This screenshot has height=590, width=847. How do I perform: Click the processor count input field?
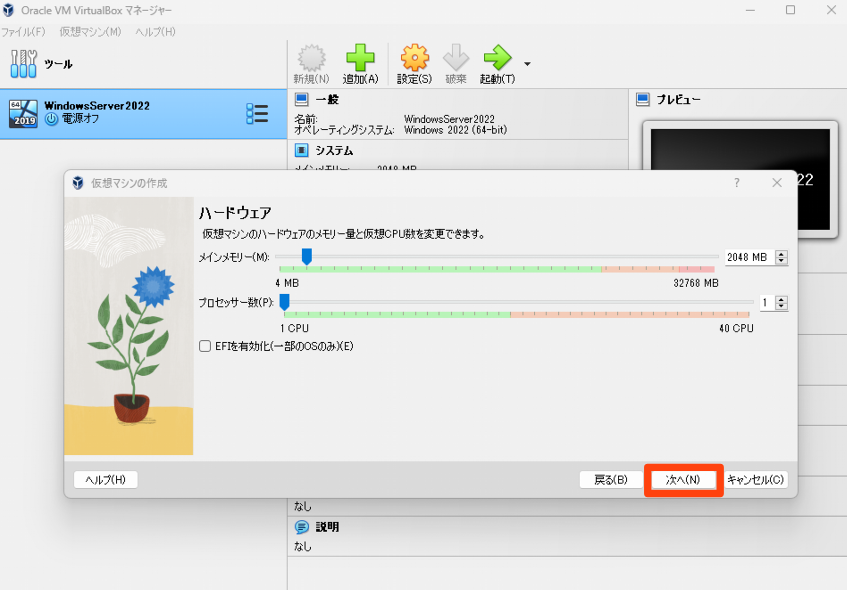coord(767,303)
